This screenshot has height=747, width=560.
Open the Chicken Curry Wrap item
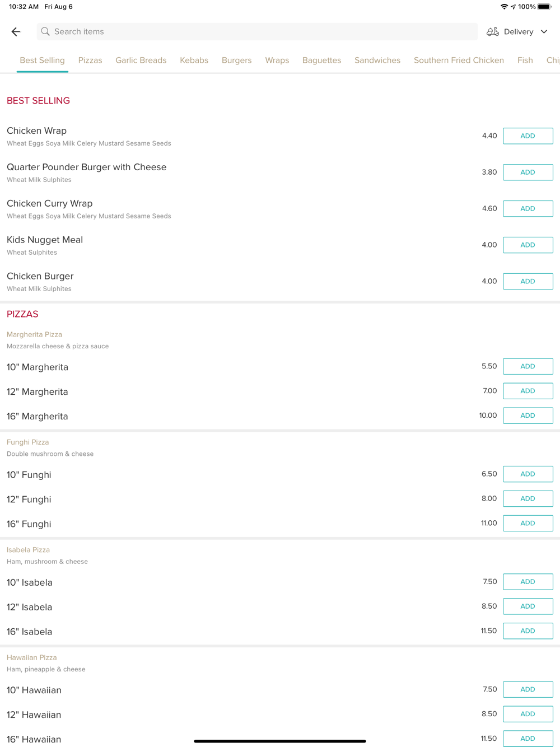point(50,204)
